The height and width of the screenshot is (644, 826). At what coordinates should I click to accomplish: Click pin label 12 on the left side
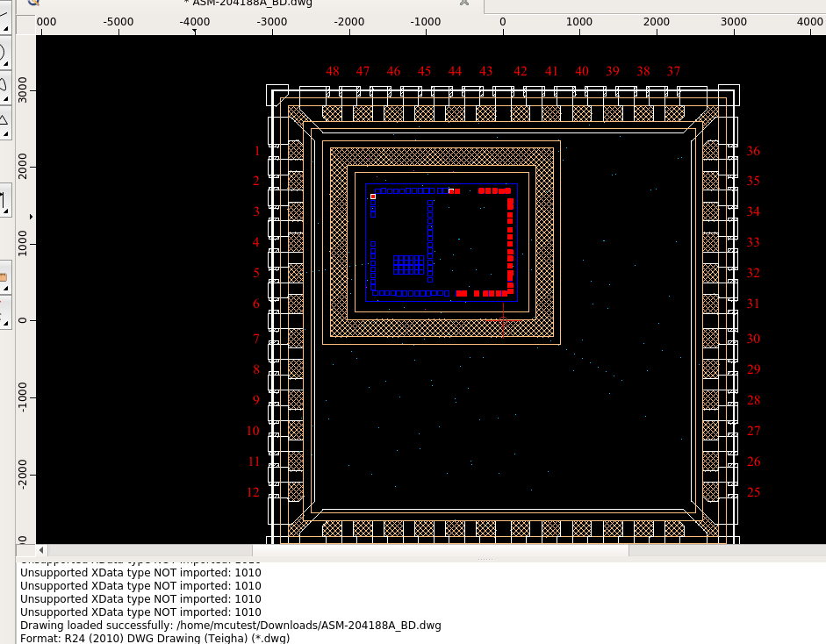tap(253, 492)
